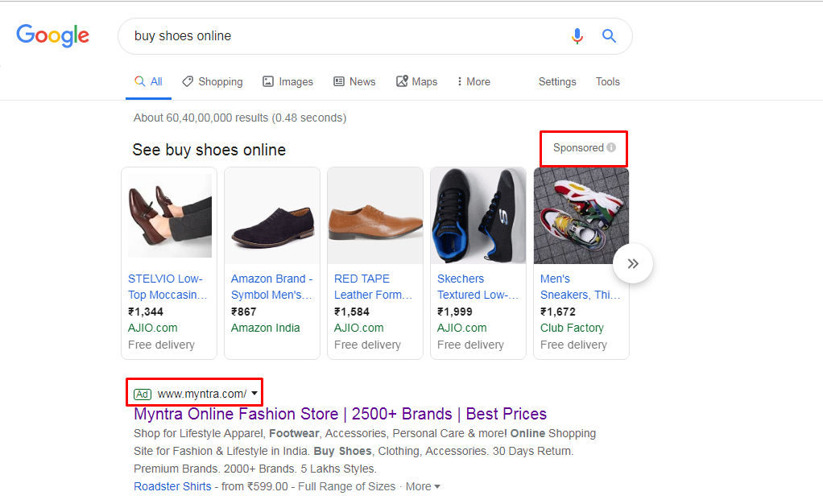Screen dimensions: 823x504
Task: Switch to the Shopping tab
Action: tap(213, 82)
